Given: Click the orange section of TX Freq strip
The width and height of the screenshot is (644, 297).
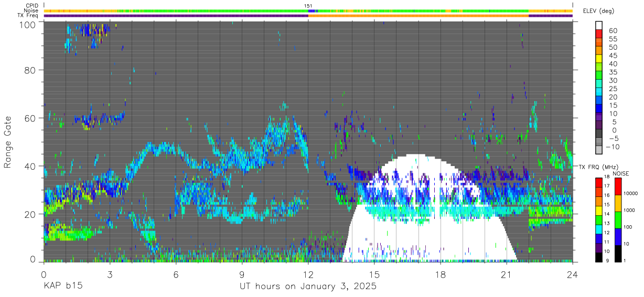Looking at the screenshot, I should coord(418,16).
